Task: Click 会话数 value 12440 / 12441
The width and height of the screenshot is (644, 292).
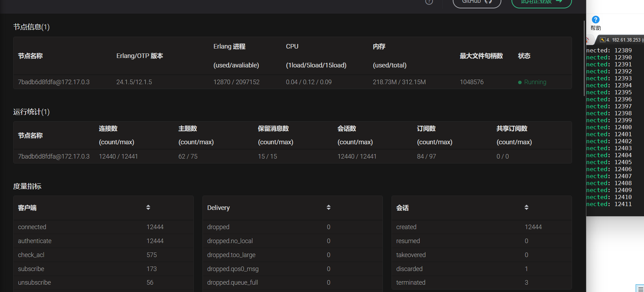Action: 357,156
